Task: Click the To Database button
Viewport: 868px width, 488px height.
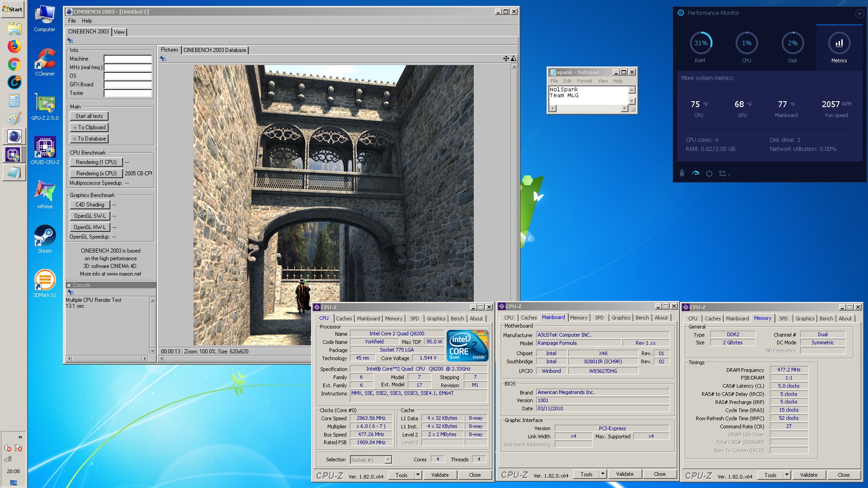Action: 89,139
